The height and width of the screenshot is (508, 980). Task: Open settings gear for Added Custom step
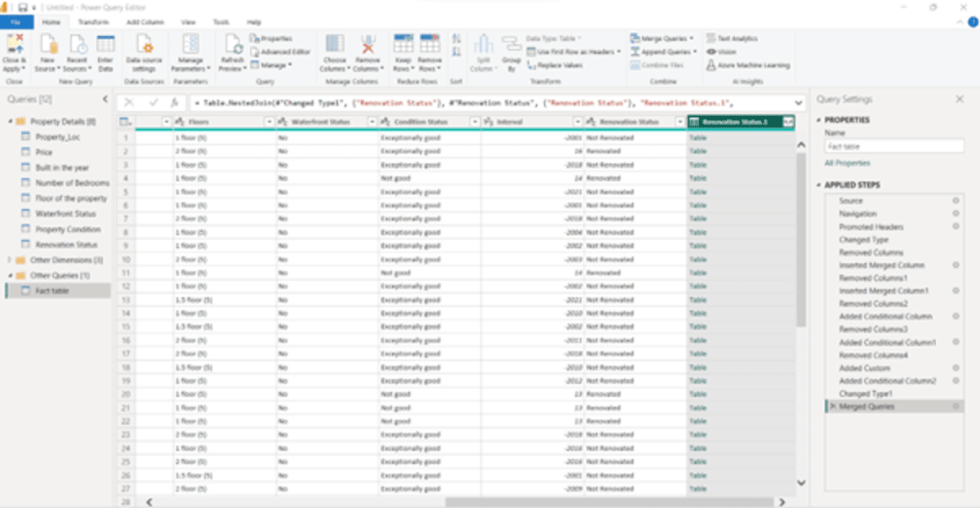pos(955,368)
